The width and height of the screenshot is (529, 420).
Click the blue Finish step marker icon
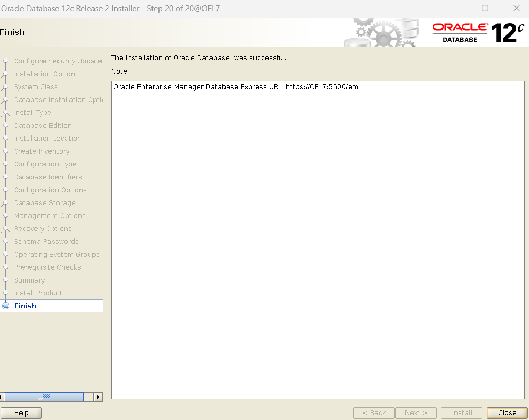pos(6,306)
